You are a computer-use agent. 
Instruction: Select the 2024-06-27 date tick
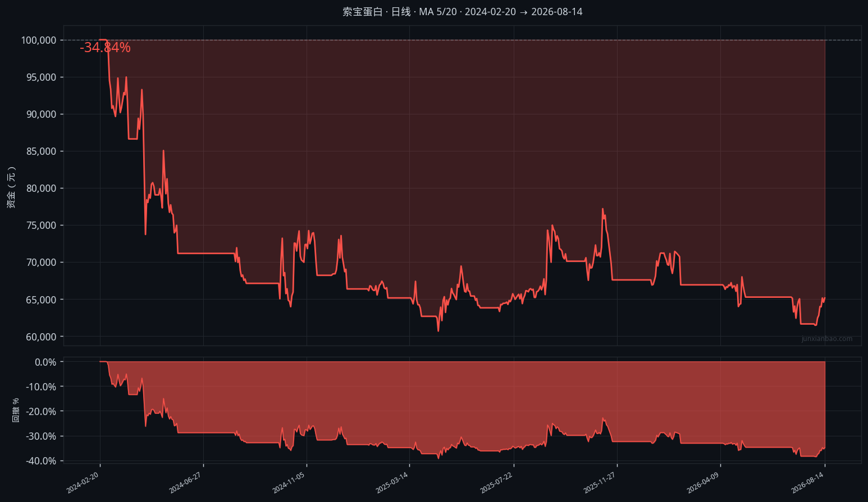186,483
